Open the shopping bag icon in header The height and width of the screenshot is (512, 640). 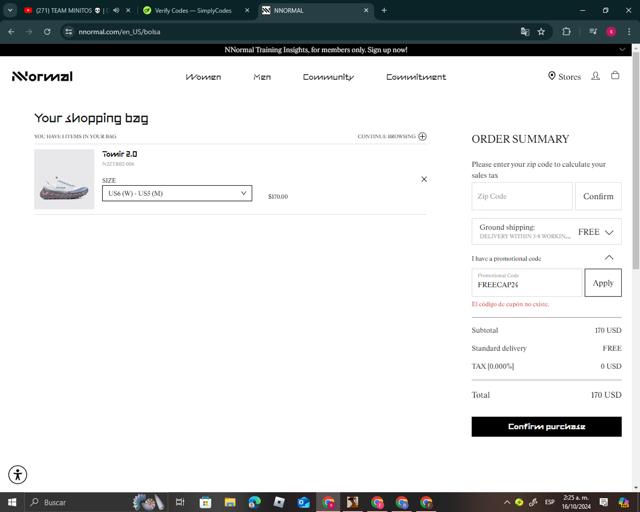point(615,76)
